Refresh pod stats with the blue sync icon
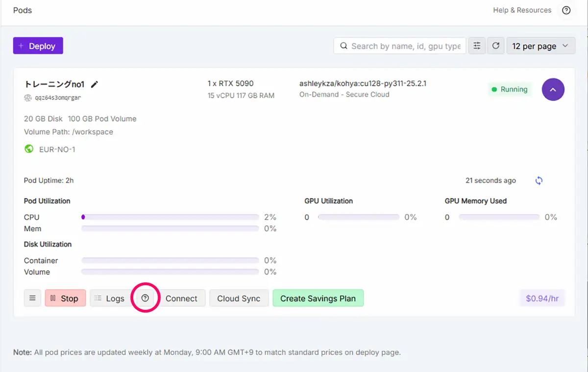The height and width of the screenshot is (372, 588). pyautogui.click(x=539, y=180)
